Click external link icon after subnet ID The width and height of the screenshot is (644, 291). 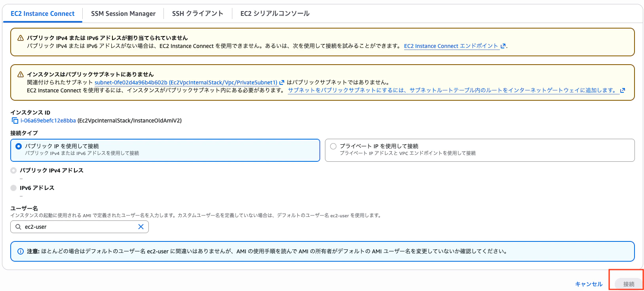click(282, 82)
